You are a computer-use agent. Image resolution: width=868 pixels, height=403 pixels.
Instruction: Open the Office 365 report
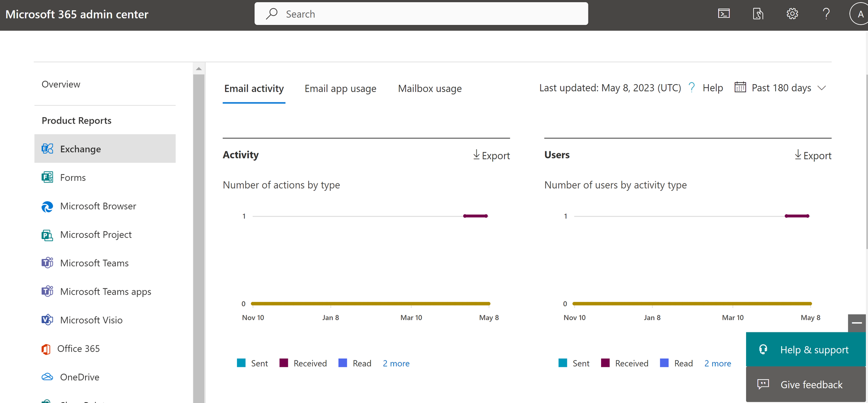(105, 348)
